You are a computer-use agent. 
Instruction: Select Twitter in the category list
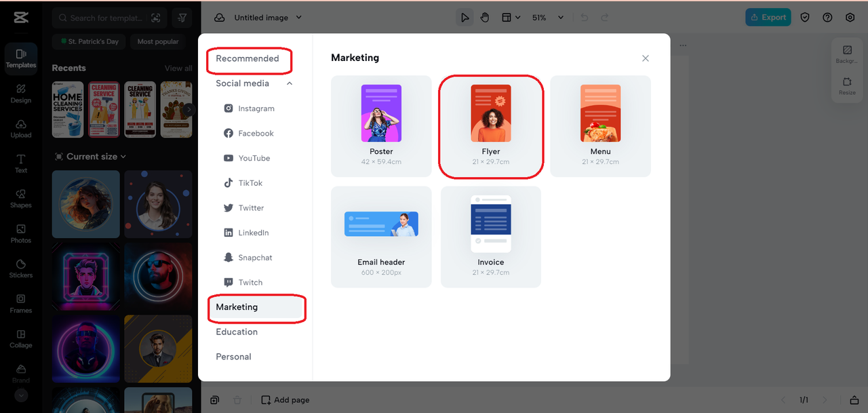click(x=244, y=208)
